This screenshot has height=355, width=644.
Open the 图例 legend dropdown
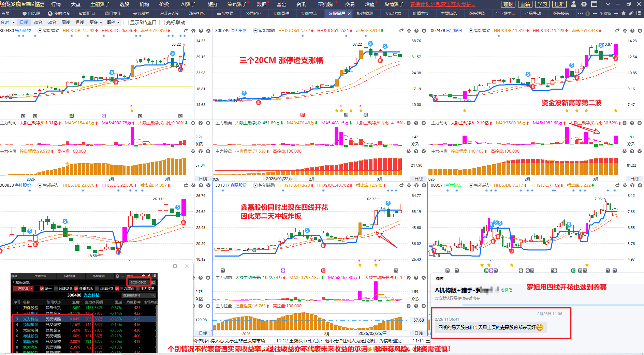[x=113, y=22]
